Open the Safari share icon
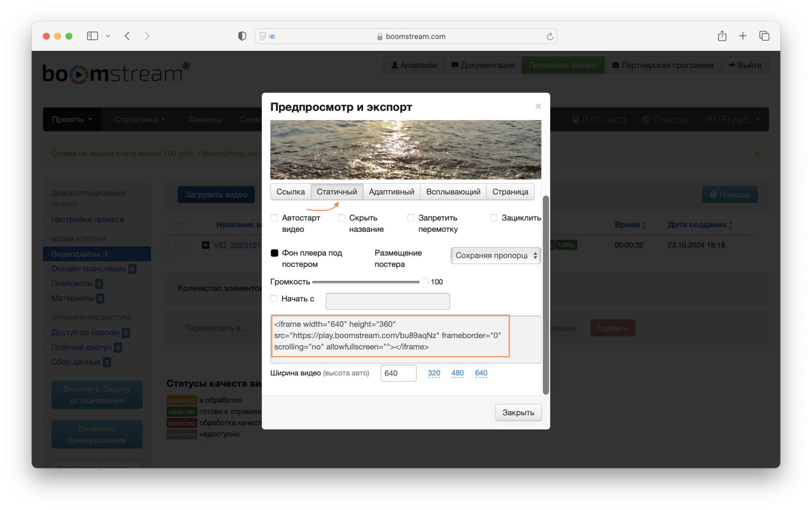812x510 pixels. [x=722, y=36]
